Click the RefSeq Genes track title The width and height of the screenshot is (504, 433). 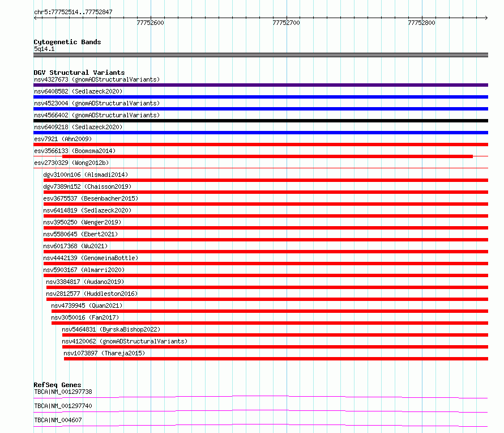pyautogui.click(x=57, y=385)
